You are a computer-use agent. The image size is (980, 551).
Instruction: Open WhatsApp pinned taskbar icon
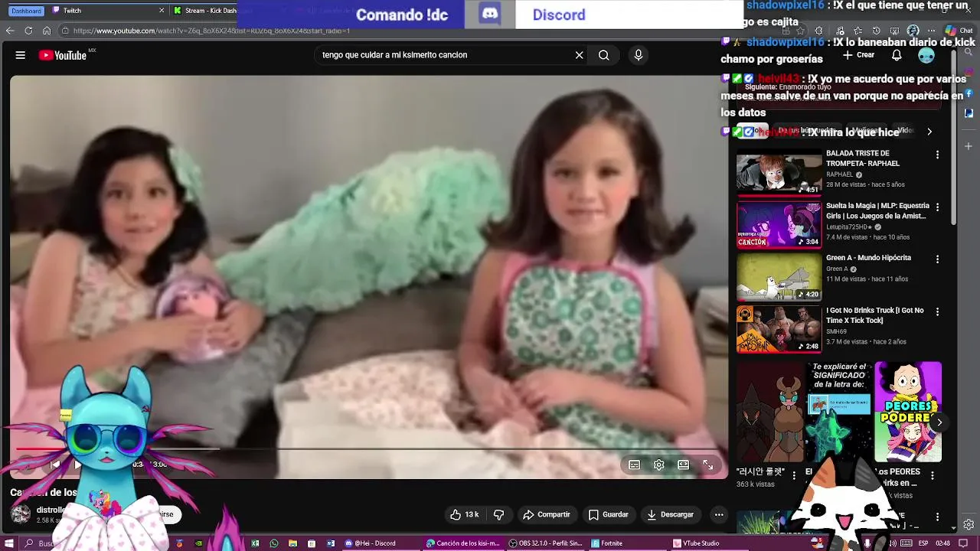click(274, 543)
